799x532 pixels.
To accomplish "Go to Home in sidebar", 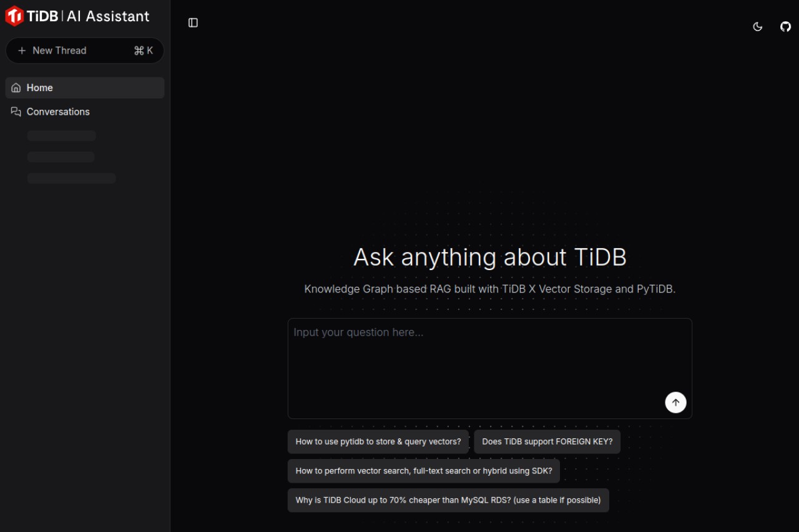I will point(85,88).
